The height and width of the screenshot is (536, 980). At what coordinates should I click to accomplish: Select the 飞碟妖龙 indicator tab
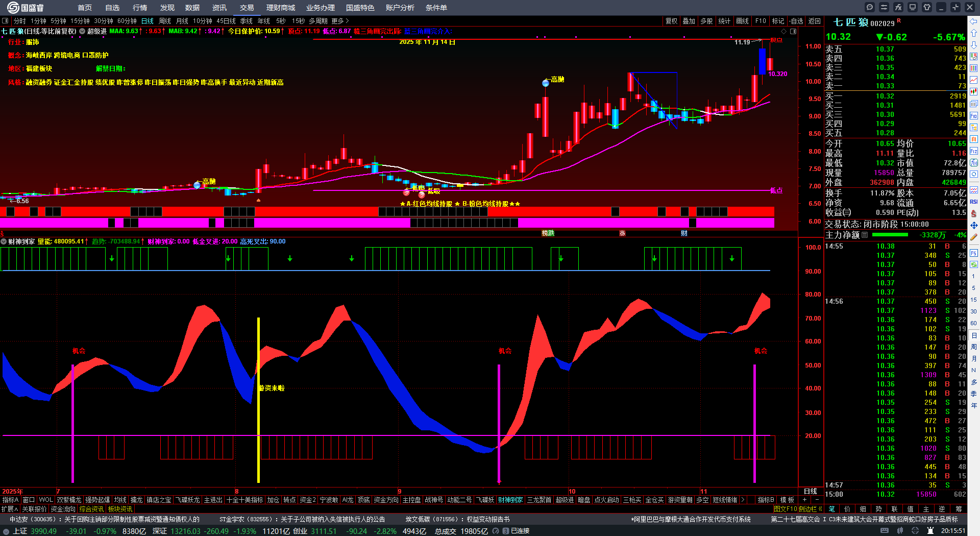tap(188, 500)
